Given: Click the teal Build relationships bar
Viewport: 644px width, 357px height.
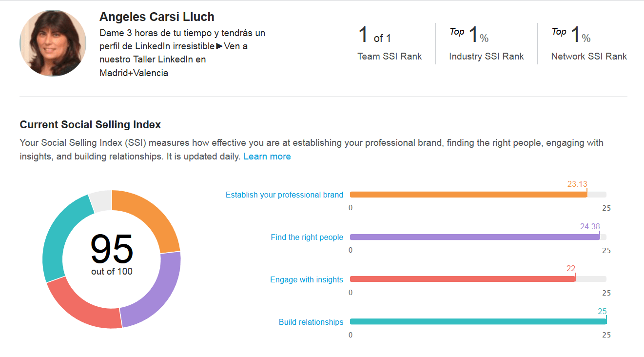Looking at the screenshot, I should 478,322.
